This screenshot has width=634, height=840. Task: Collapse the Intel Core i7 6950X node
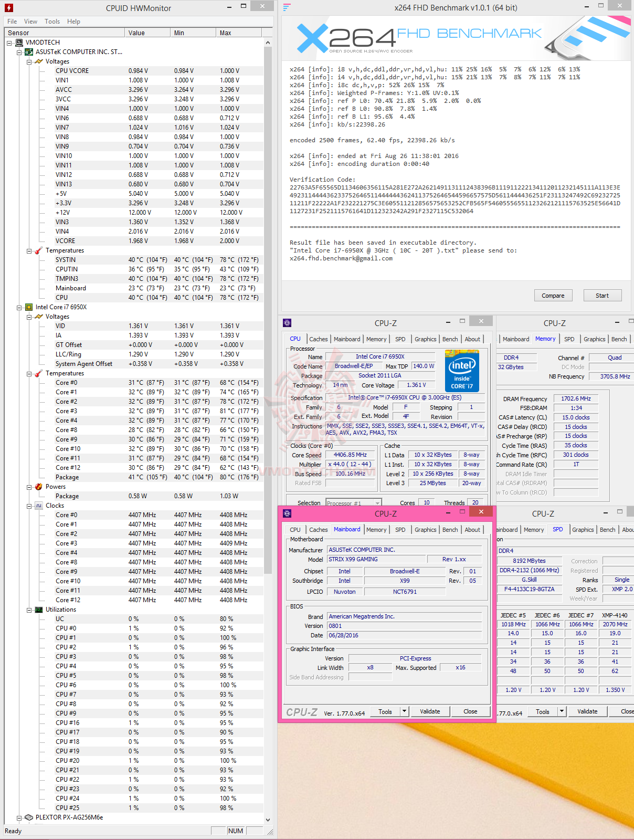point(19,307)
